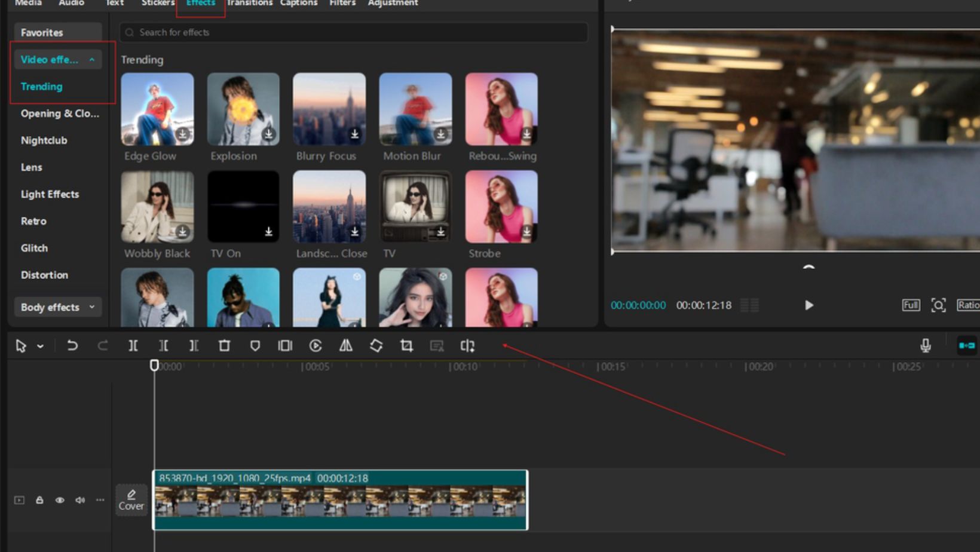Select the Light Effects category
Viewport: 980px width, 552px height.
tap(50, 194)
